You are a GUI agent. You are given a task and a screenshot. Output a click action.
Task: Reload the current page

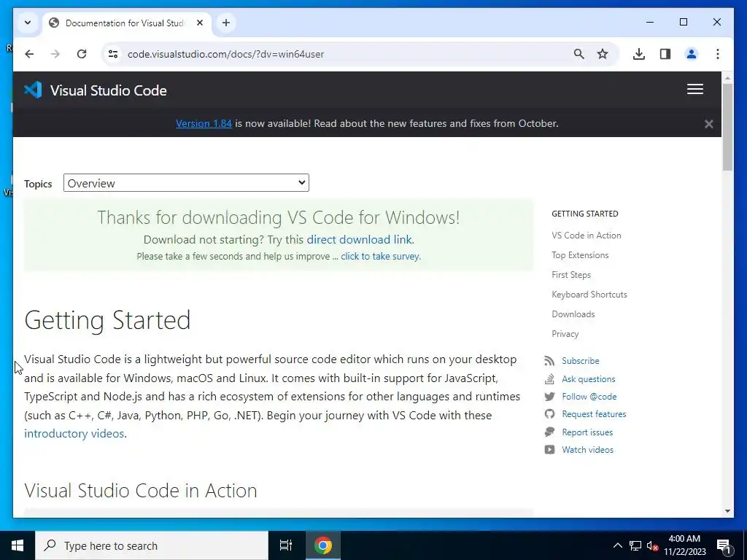(82, 54)
